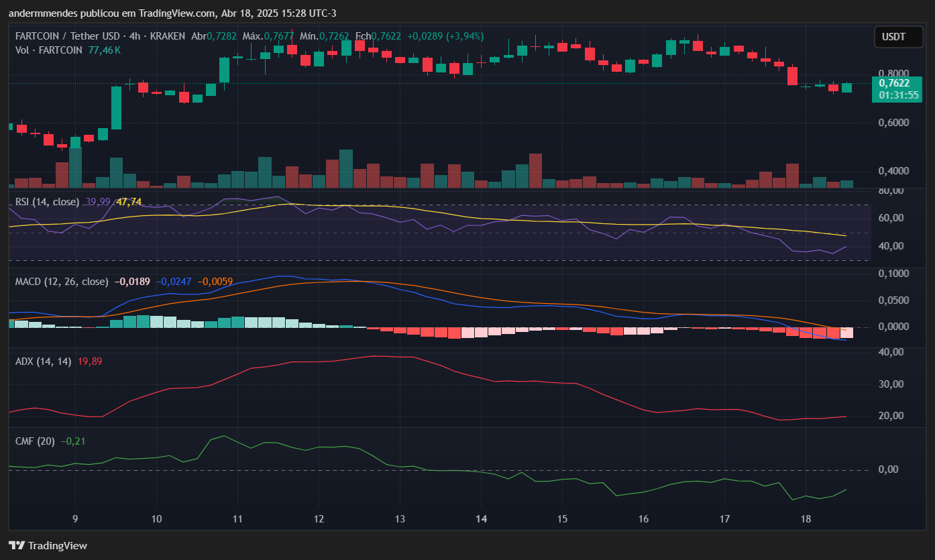Screen dimensions: 935x560
Task: Click the 0,0500 label on the MACD scale
Action: (x=893, y=300)
